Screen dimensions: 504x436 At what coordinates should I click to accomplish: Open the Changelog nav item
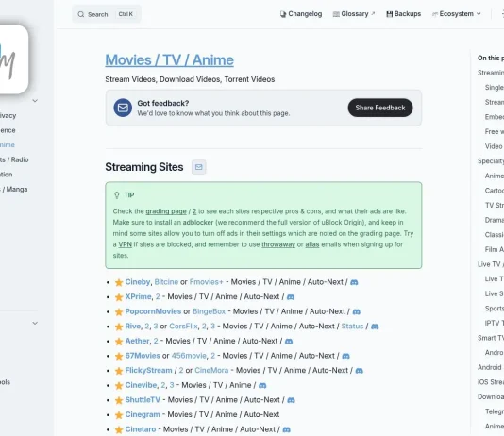(301, 14)
